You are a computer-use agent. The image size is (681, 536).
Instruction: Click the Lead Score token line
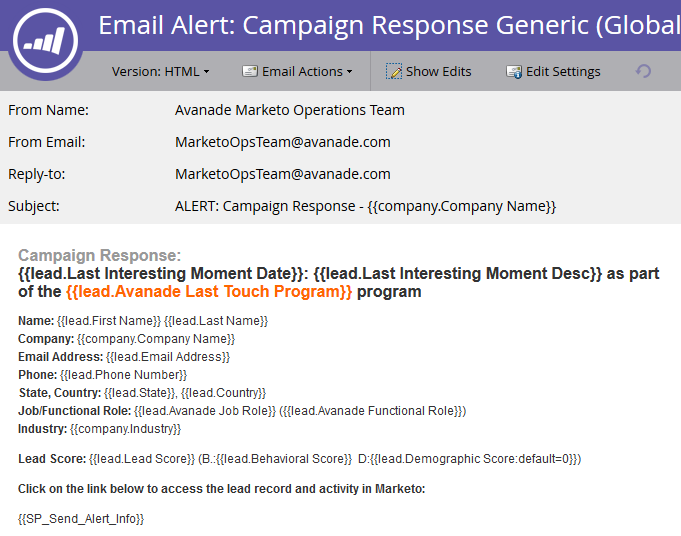[x=299, y=459]
